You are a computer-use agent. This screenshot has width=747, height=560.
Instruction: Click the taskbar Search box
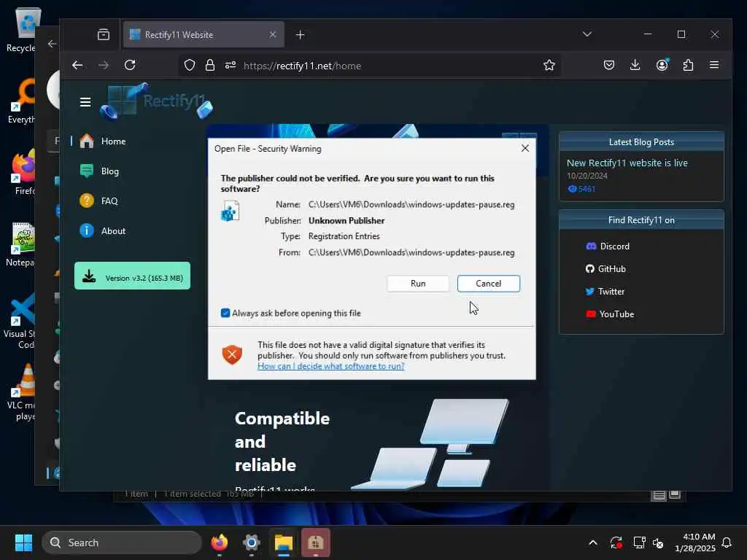point(122,542)
